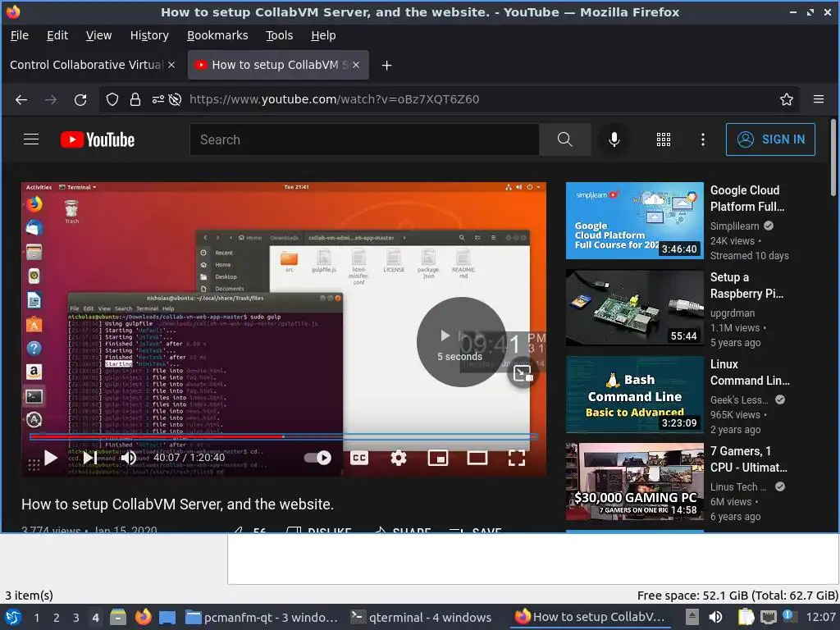Open the Bookmarks menu
The width and height of the screenshot is (840, 630).
click(x=217, y=35)
